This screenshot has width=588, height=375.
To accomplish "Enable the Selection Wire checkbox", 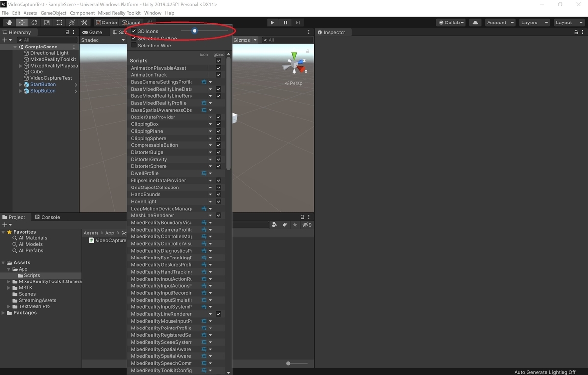I will [134, 46].
